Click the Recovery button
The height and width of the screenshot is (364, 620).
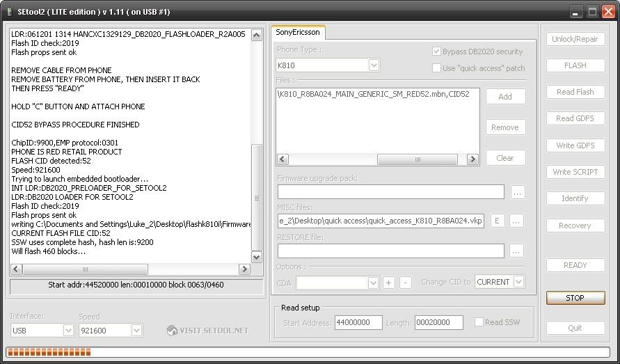(x=575, y=225)
